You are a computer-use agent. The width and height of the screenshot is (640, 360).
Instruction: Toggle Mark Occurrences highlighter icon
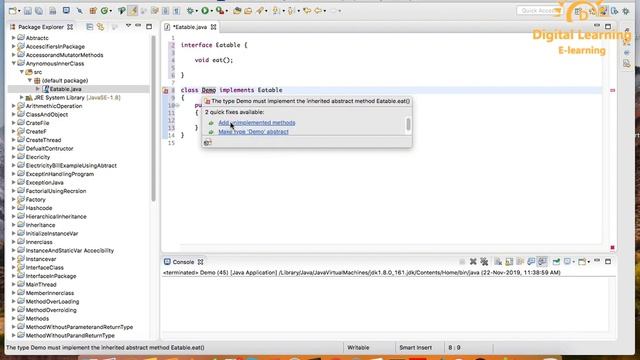133,11
